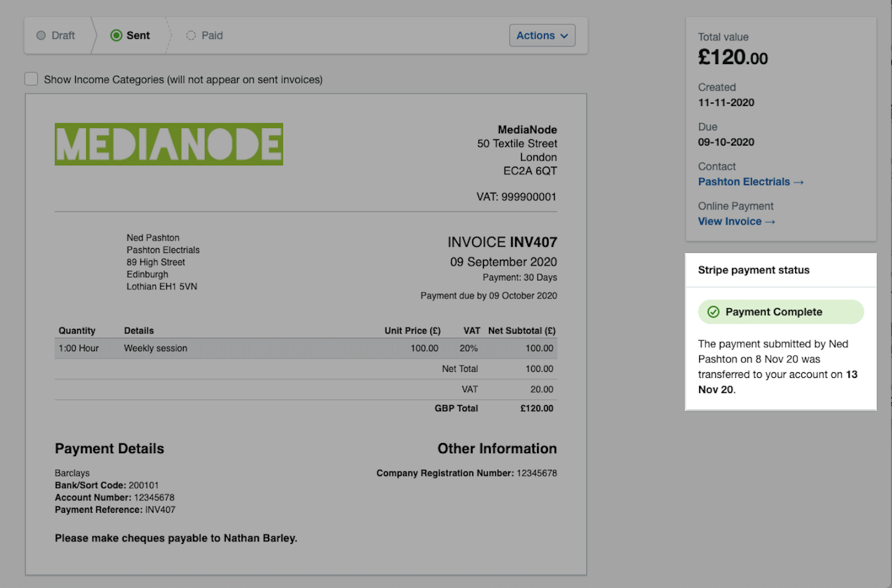This screenshot has height=588, width=892.
Task: Click the Net Total label
Action: pyautogui.click(x=460, y=369)
